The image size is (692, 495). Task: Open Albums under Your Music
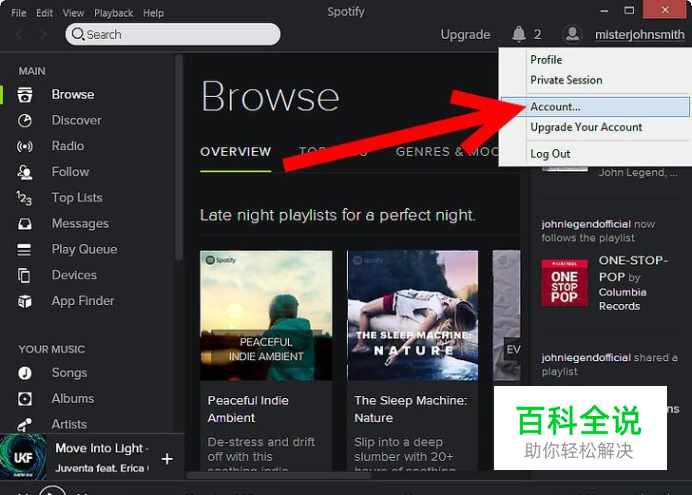pos(72,399)
